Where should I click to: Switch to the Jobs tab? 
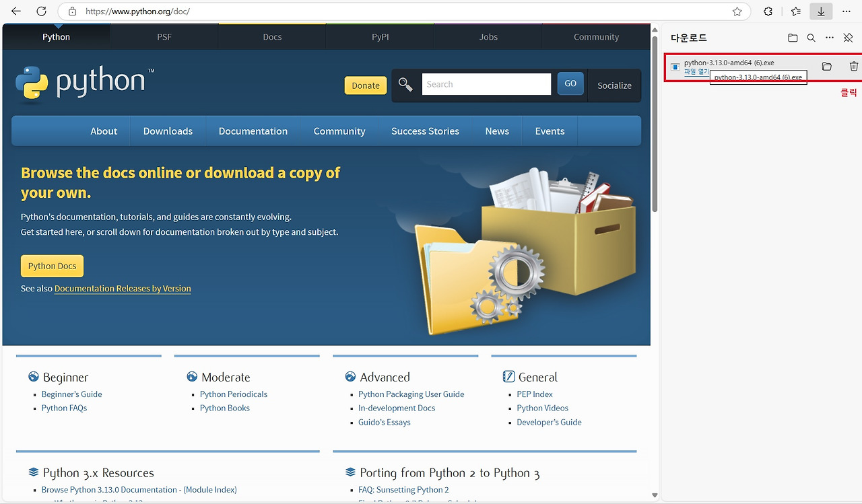point(488,37)
